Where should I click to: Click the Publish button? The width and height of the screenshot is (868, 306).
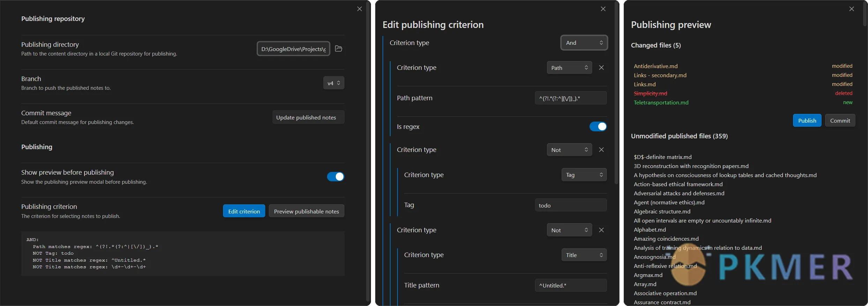807,121
